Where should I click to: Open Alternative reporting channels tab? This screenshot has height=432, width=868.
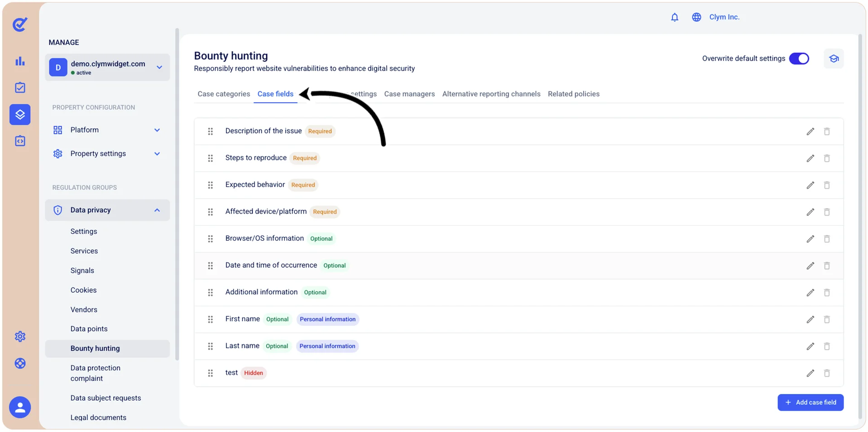(491, 94)
